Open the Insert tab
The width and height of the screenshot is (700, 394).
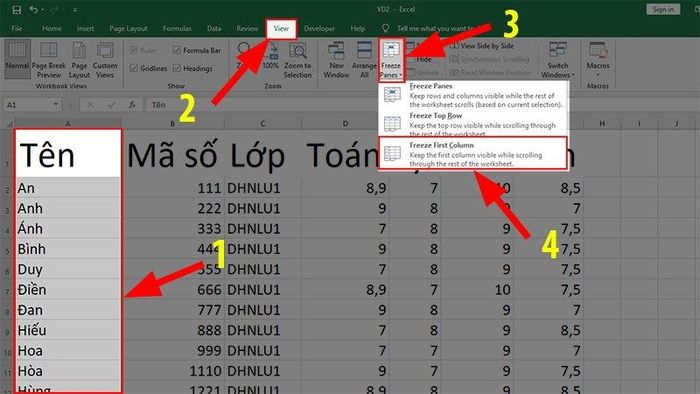(x=85, y=28)
